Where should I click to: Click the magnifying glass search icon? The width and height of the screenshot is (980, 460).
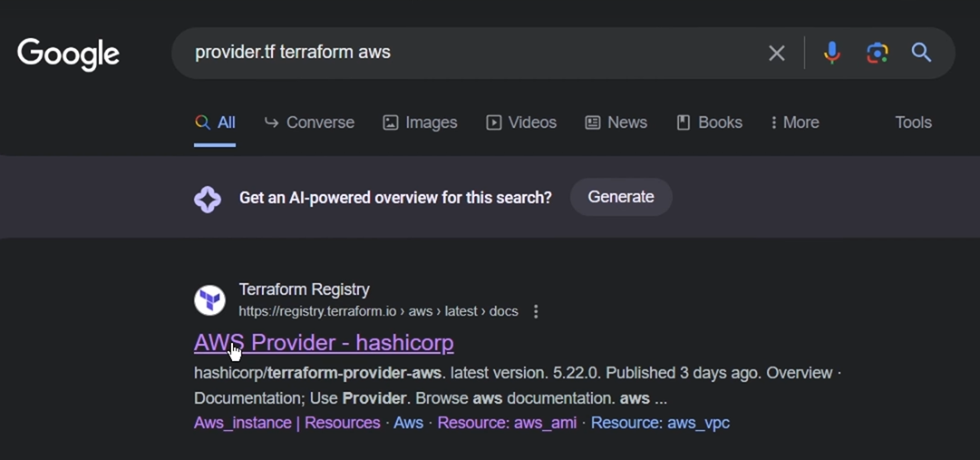922,53
